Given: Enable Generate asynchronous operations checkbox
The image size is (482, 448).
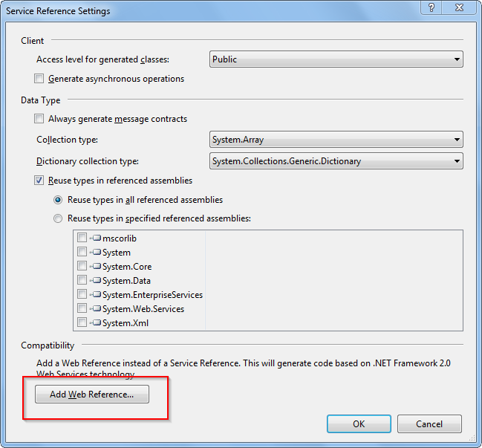Looking at the screenshot, I should click(x=39, y=79).
